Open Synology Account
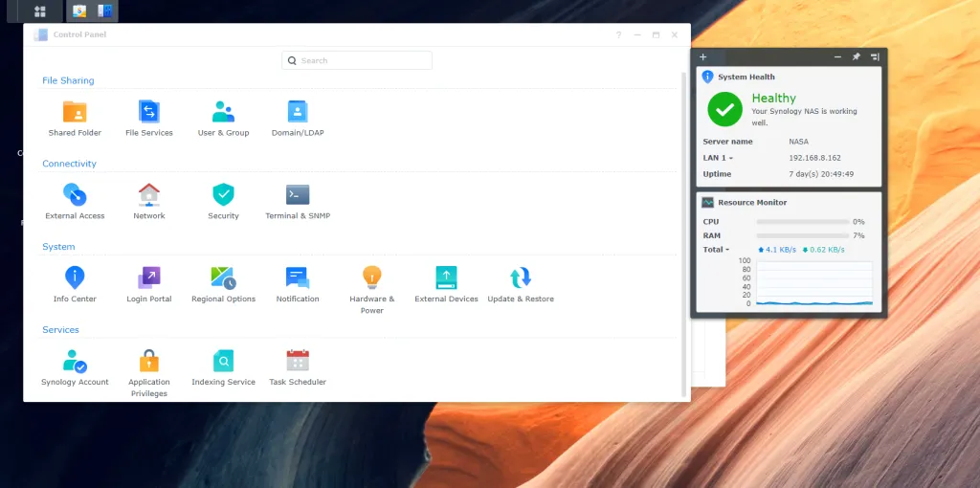Screen dimensions: 980x488 click(x=75, y=368)
